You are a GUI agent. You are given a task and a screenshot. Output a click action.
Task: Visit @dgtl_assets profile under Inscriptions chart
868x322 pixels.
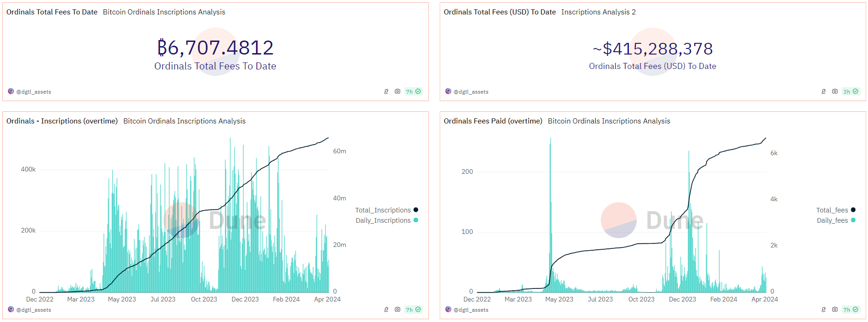pyautogui.click(x=33, y=310)
